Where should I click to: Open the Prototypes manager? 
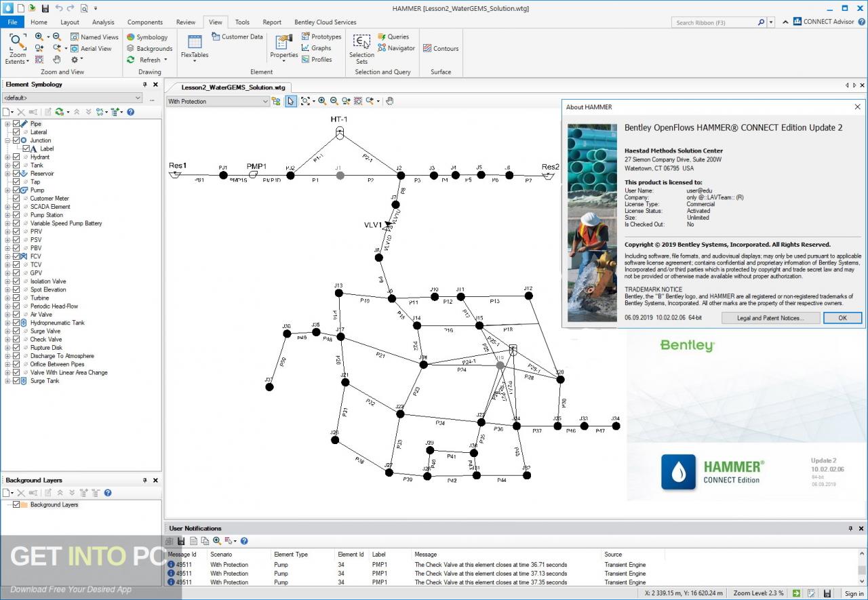click(x=321, y=37)
